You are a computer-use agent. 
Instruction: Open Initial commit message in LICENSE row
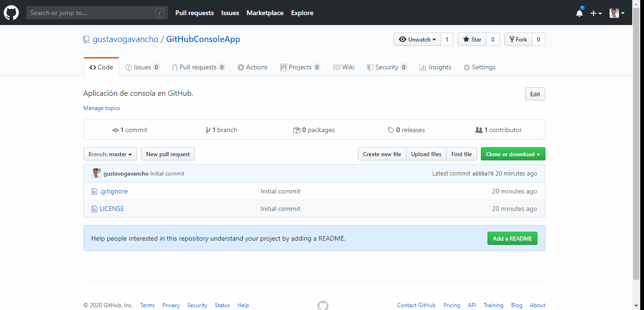point(281,209)
